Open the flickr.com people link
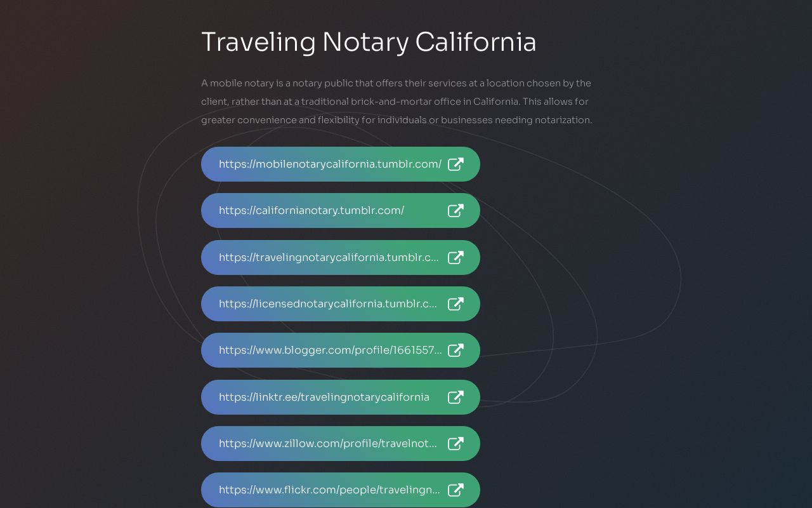This screenshot has width=812, height=508. pyautogui.click(x=341, y=490)
